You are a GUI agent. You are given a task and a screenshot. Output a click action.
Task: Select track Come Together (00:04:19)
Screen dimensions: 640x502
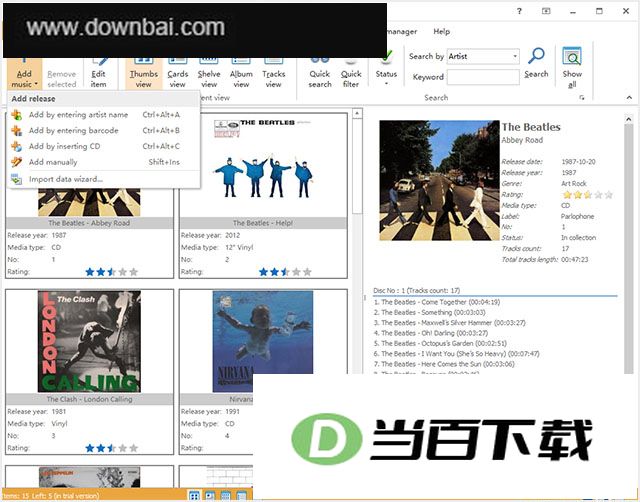coord(437,302)
